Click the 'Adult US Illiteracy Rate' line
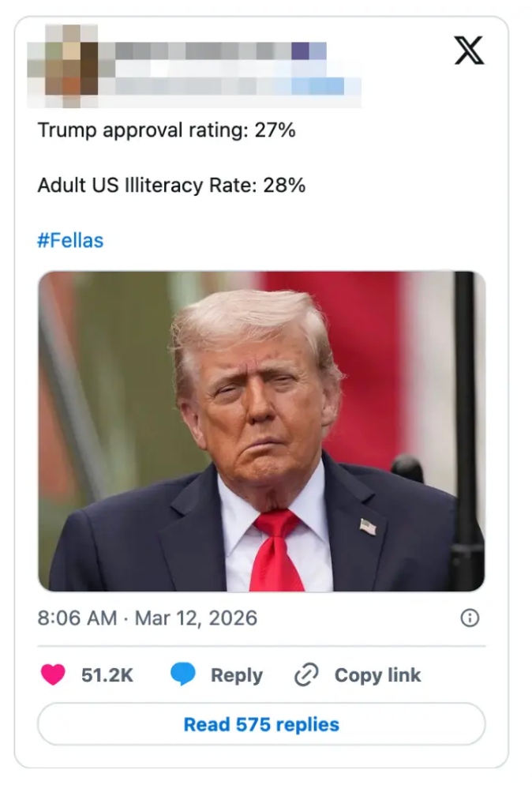The height and width of the screenshot is (785, 532). pyautogui.click(x=173, y=185)
